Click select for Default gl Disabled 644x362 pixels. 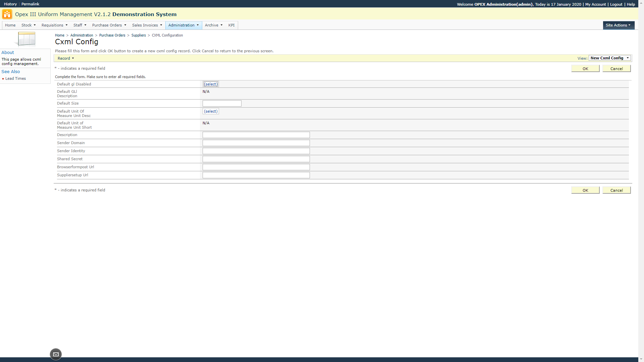211,84
